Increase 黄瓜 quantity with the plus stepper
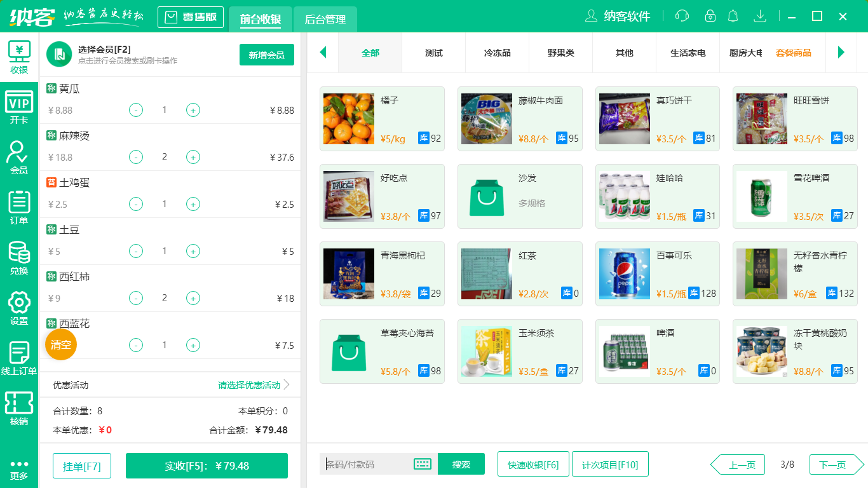The height and width of the screenshot is (488, 868). tap(193, 110)
